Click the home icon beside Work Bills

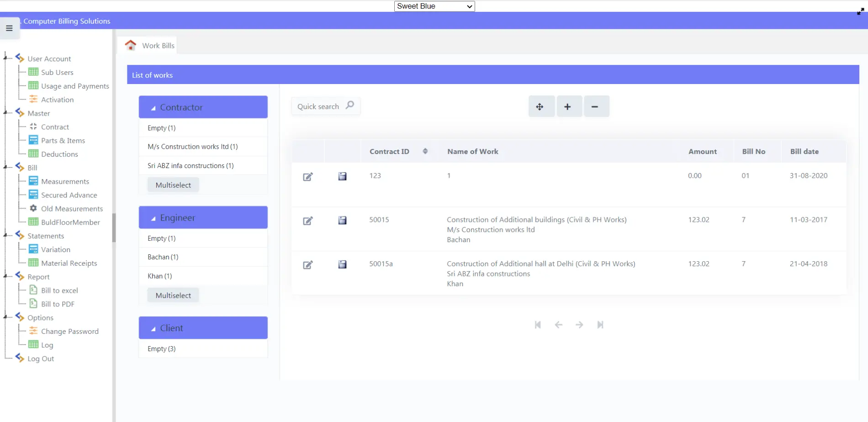131,45
